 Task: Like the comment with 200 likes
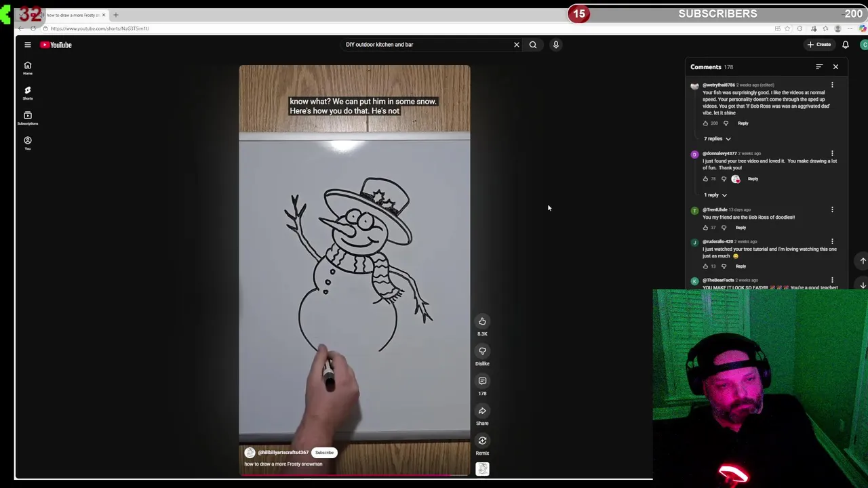(x=705, y=123)
